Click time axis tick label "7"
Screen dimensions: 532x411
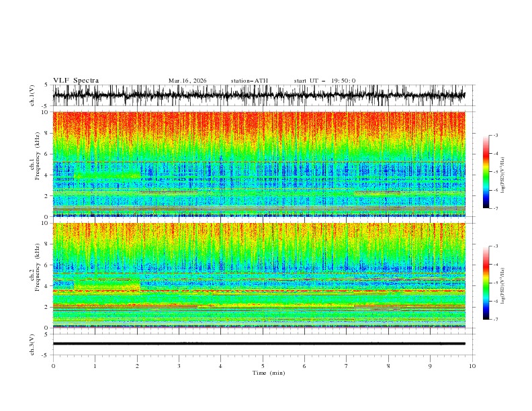[x=347, y=366]
